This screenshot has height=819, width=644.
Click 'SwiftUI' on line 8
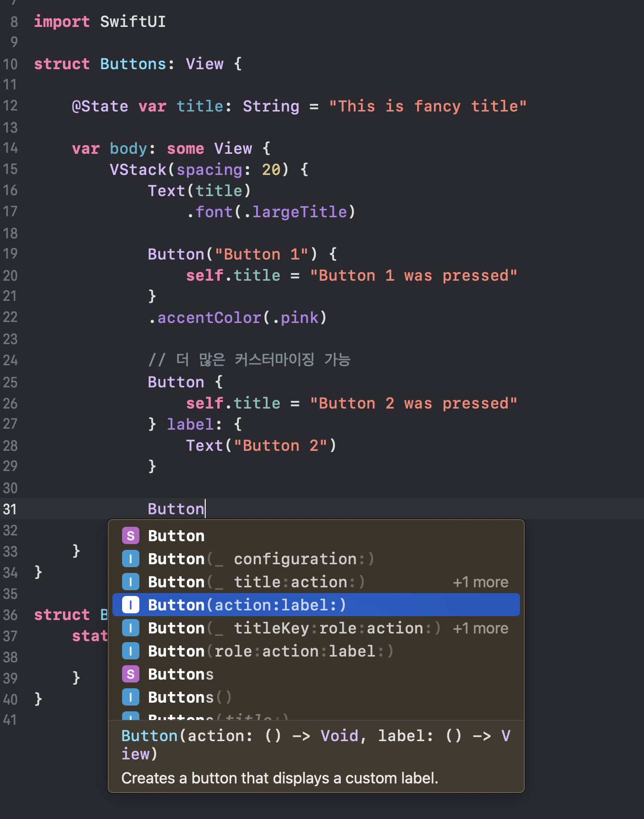coord(133,22)
